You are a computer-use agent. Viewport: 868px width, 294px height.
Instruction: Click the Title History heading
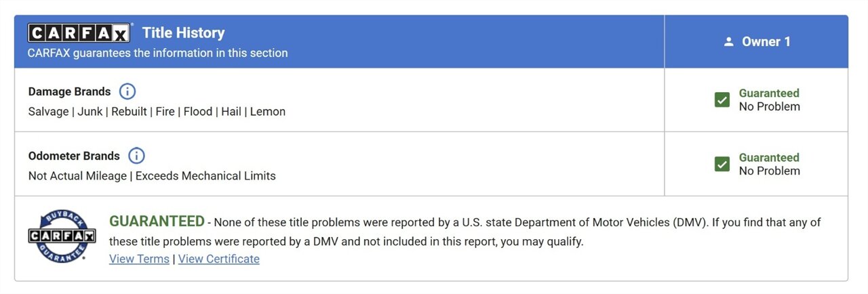[x=183, y=33]
